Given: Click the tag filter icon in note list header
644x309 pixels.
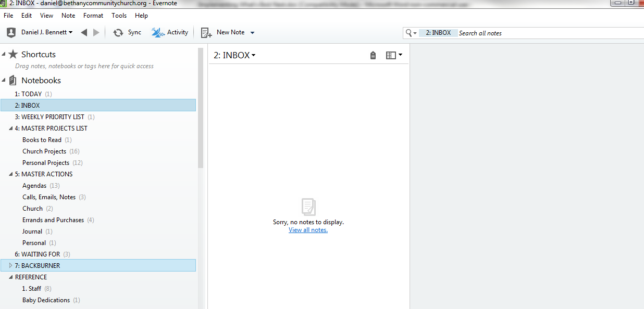Looking at the screenshot, I should click(373, 55).
